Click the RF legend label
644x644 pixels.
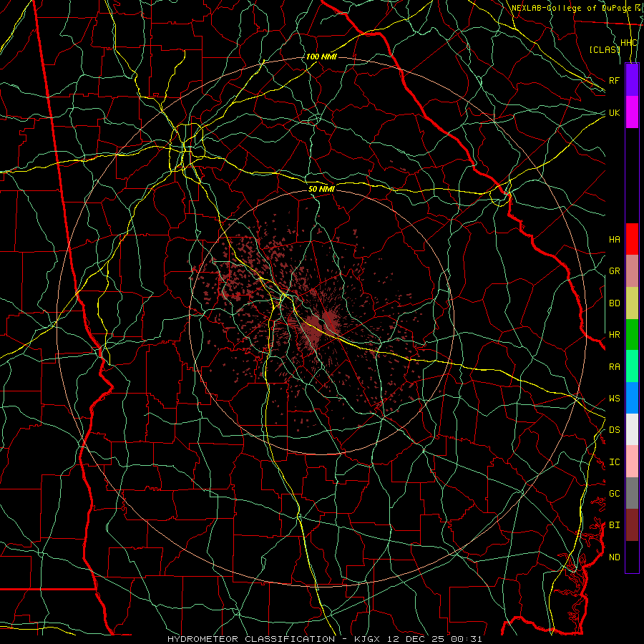click(615, 80)
